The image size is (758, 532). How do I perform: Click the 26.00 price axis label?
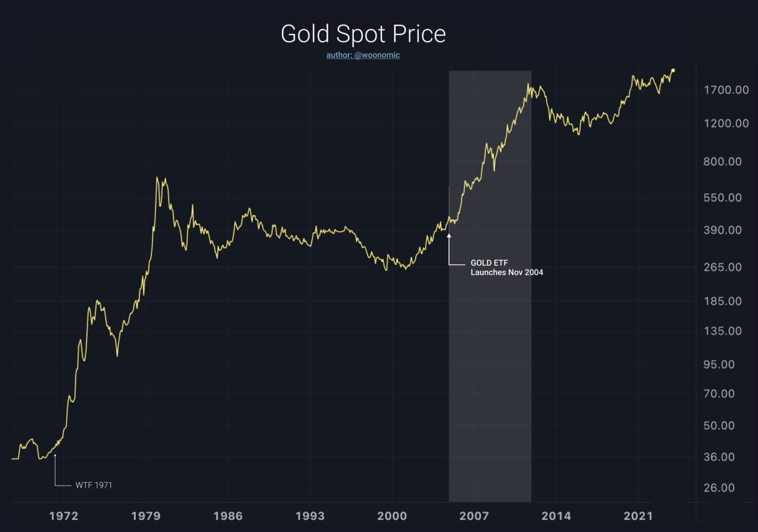(x=719, y=488)
